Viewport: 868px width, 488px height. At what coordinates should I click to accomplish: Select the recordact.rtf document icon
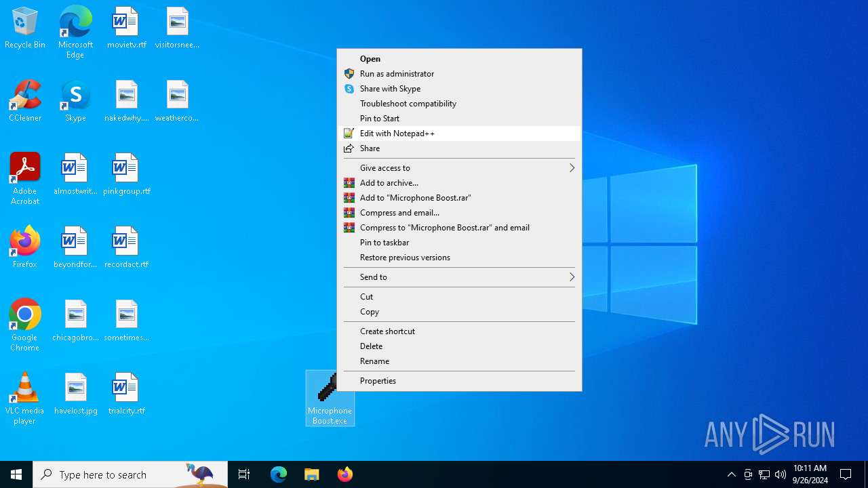tap(126, 248)
